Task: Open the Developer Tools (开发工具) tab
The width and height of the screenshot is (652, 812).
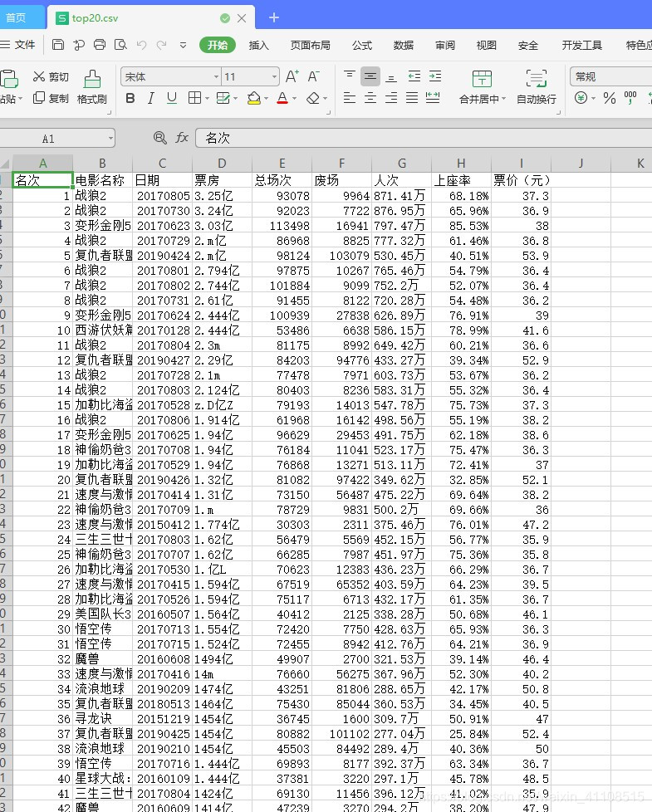Action: coord(582,45)
